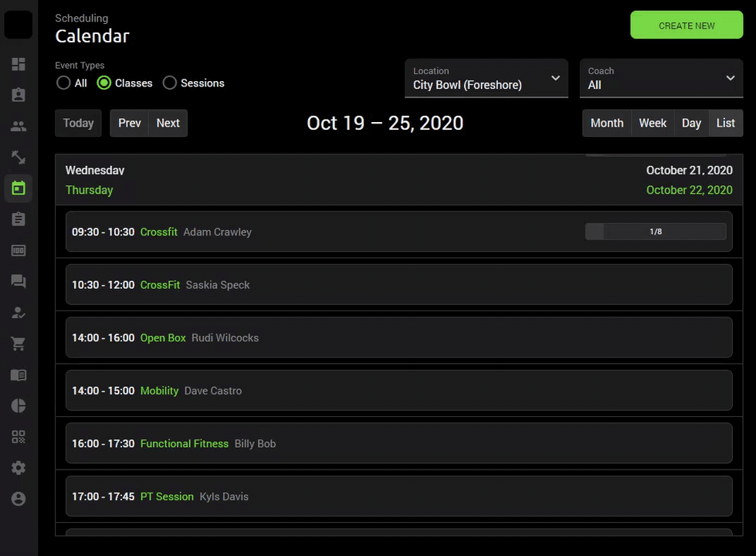This screenshot has height=556, width=756.
Task: Click the Wednesday day header
Action: tap(95, 170)
